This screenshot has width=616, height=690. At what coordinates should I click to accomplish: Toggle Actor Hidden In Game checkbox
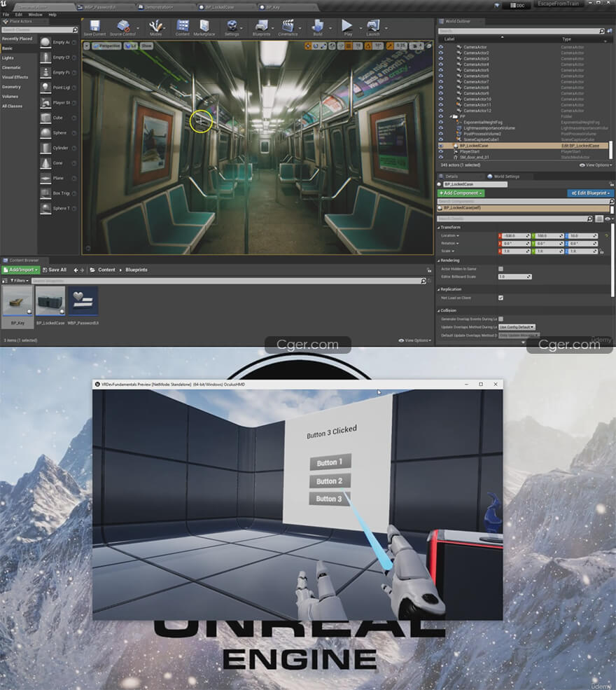pos(500,269)
